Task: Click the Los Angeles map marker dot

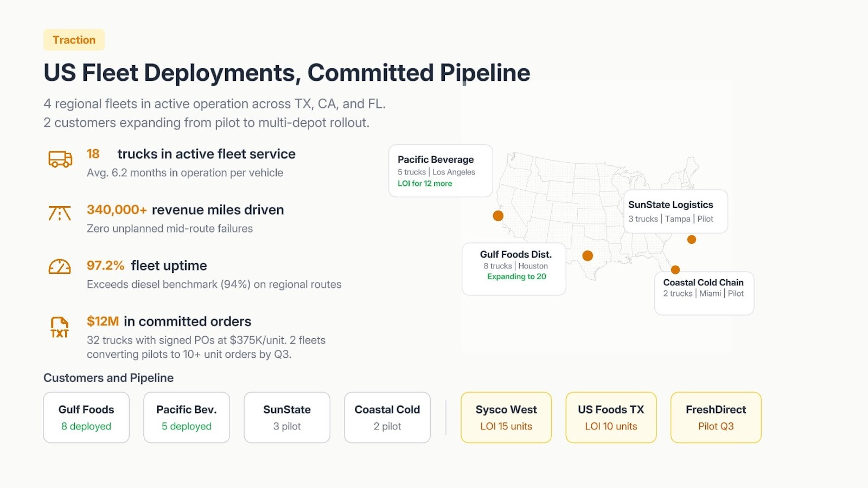Action: tap(498, 216)
